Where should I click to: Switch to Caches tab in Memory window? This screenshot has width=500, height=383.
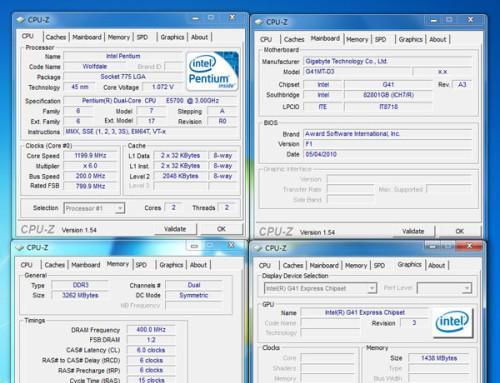[x=55, y=265]
